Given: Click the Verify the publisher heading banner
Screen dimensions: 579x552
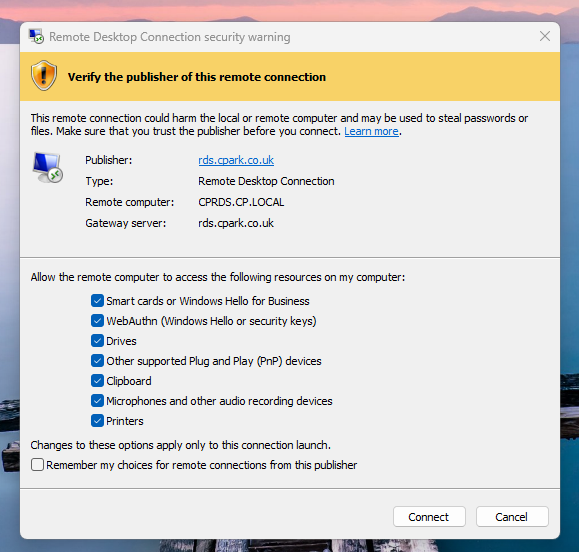Looking at the screenshot, I should (x=290, y=76).
